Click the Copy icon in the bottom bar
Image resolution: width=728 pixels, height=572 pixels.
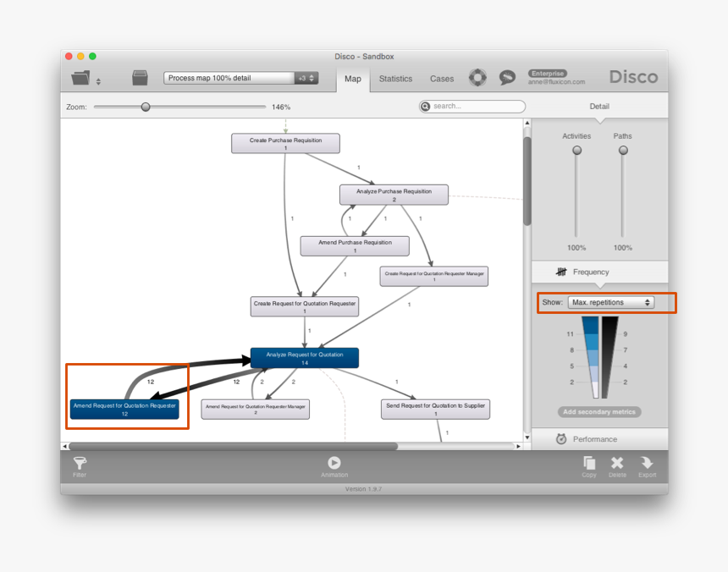[x=588, y=464]
